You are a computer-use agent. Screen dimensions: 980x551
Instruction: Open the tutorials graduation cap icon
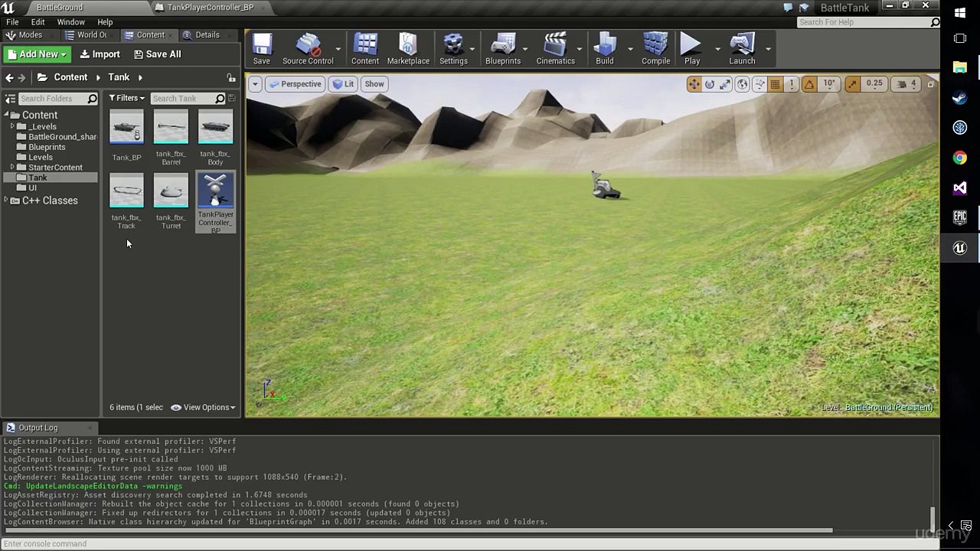pyautogui.click(x=805, y=8)
